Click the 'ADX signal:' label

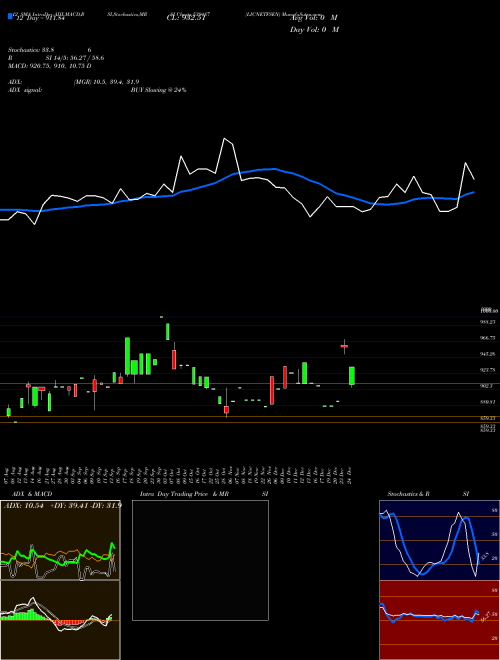click(x=25, y=90)
